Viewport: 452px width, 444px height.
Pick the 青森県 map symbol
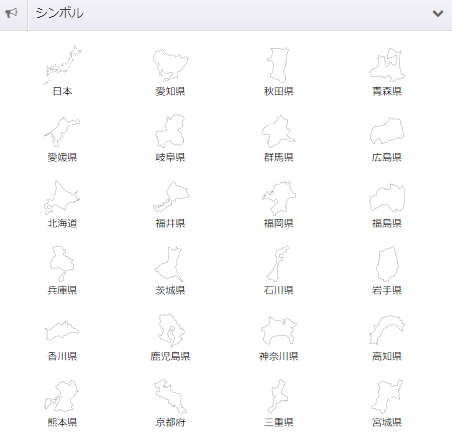tap(387, 71)
